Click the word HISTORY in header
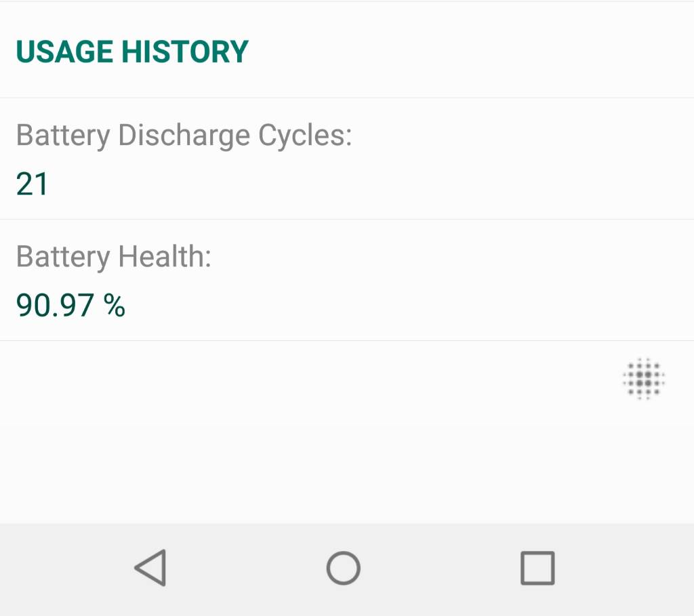The width and height of the screenshot is (694, 616). click(x=185, y=52)
